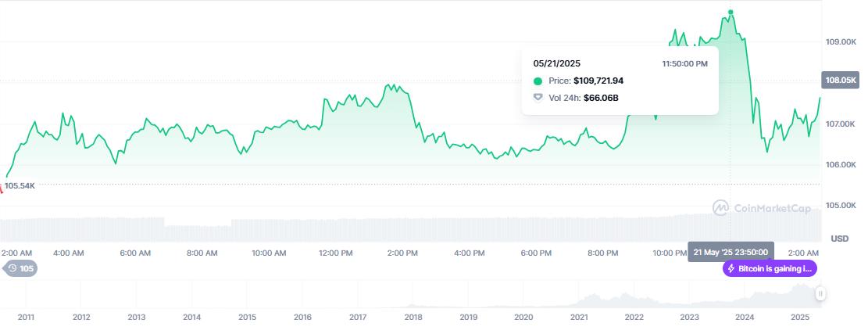This screenshot has width=868, height=334.
Task: Click the 12:00 PM time axis label
Action: point(335,253)
